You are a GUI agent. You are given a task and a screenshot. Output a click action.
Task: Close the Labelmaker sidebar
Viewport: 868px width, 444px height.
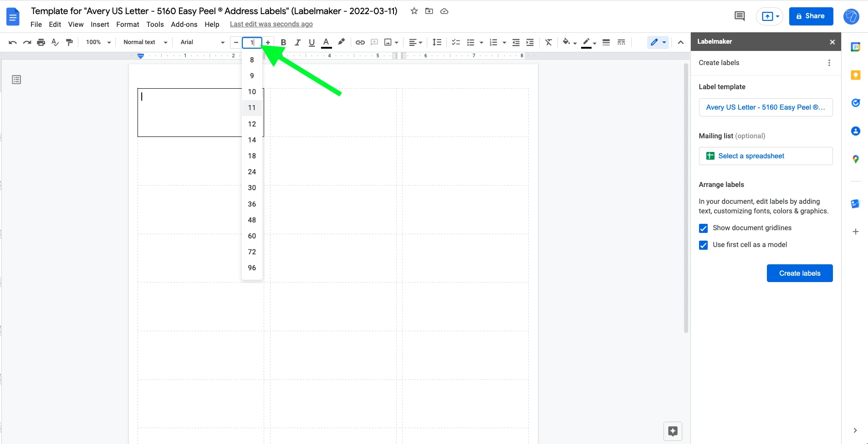(x=832, y=42)
